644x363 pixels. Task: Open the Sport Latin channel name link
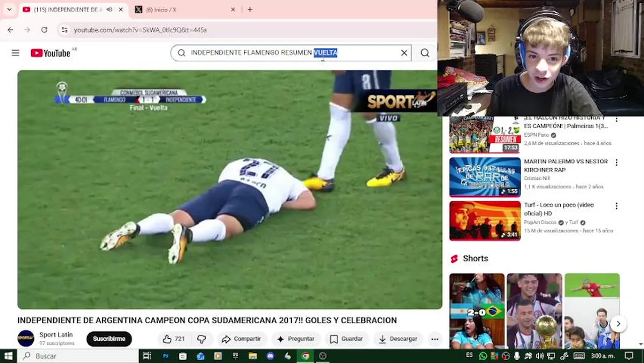pos(56,335)
